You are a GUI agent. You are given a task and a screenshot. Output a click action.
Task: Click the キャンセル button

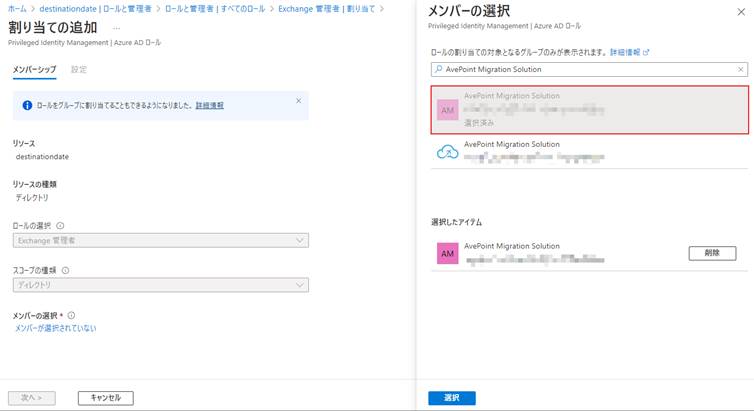point(106,398)
